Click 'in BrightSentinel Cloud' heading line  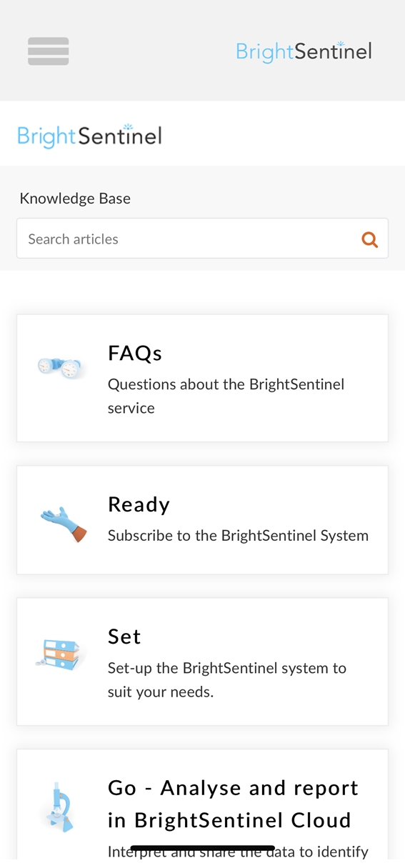[229, 819]
